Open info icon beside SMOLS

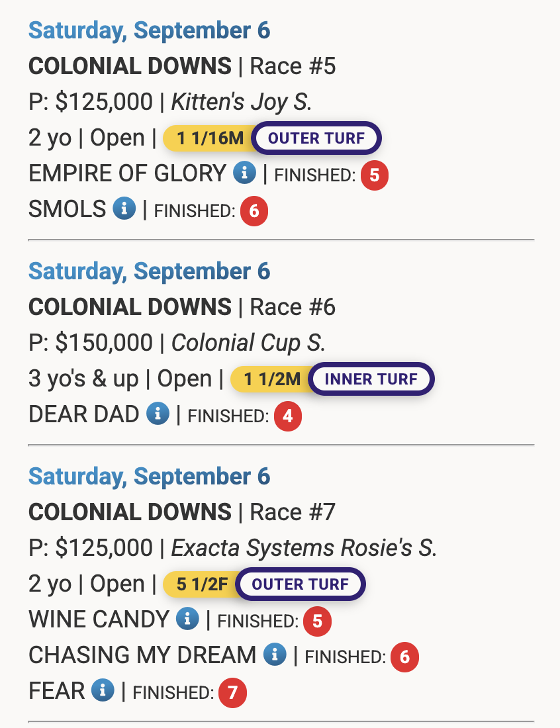[124, 209]
